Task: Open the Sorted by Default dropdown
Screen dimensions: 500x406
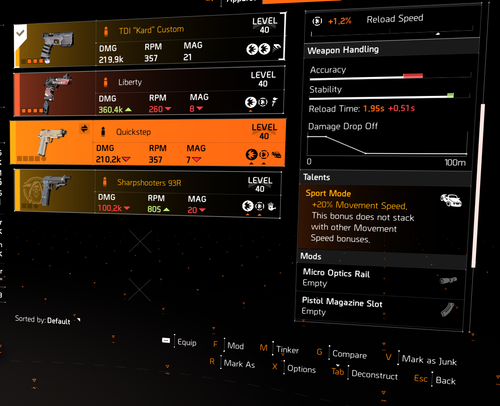Action: (48, 320)
